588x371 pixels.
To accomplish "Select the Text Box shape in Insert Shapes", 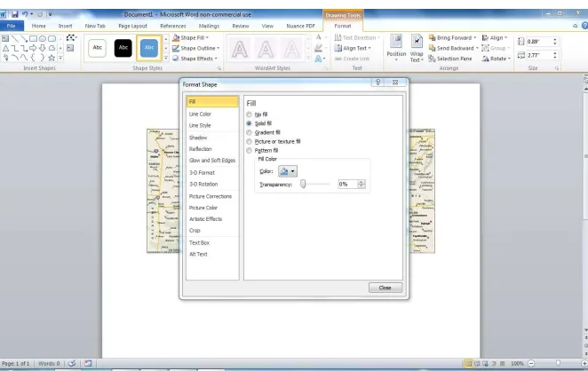I will (5, 38).
